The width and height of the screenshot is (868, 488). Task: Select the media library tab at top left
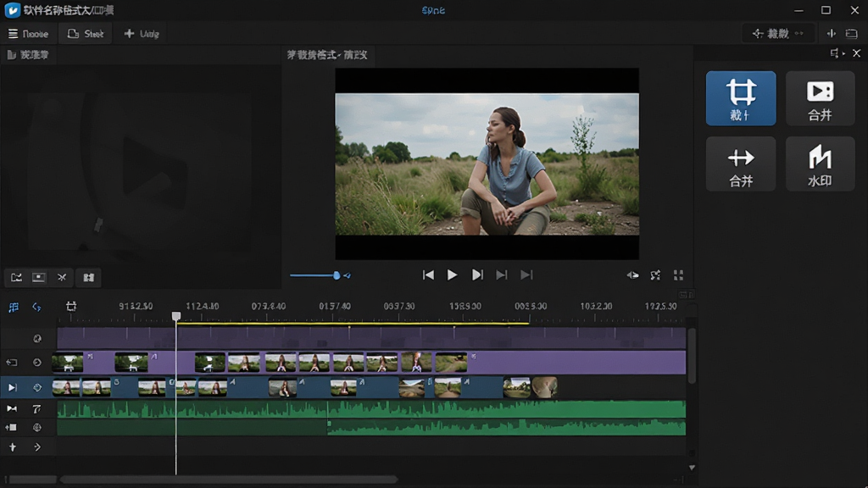click(x=28, y=55)
